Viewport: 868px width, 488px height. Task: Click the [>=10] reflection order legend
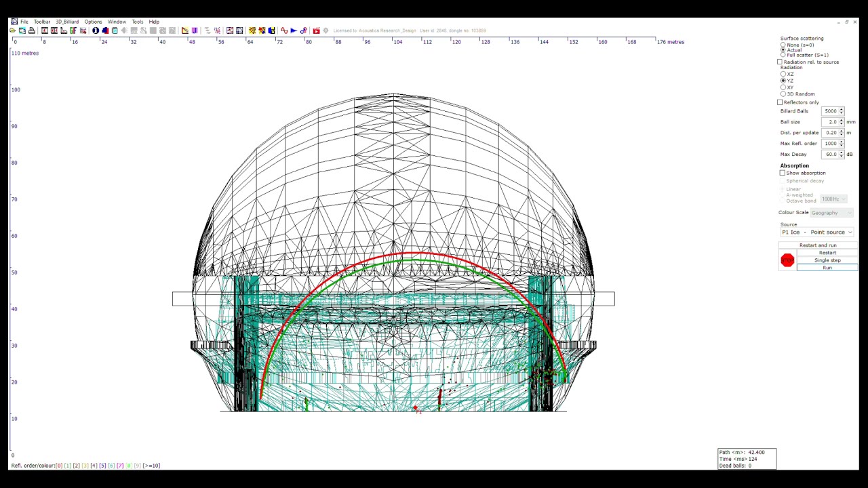(x=152, y=466)
